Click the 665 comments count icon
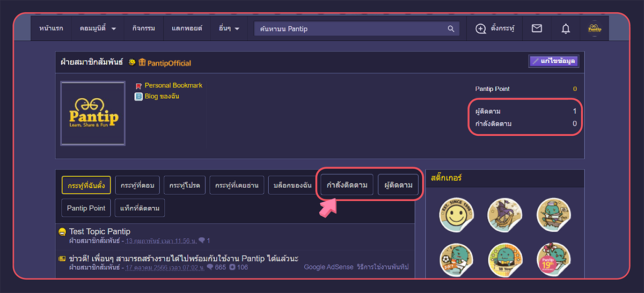This screenshot has width=644, height=293. point(210,267)
